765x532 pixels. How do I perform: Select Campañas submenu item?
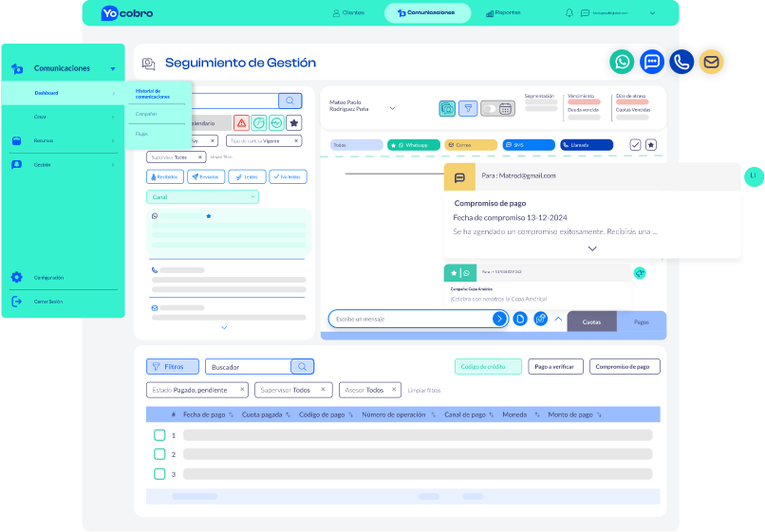click(x=146, y=114)
